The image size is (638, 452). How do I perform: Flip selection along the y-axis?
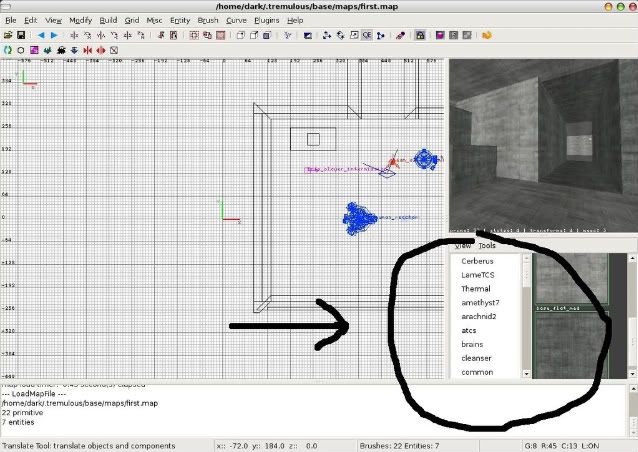pyautogui.click(x=101, y=35)
